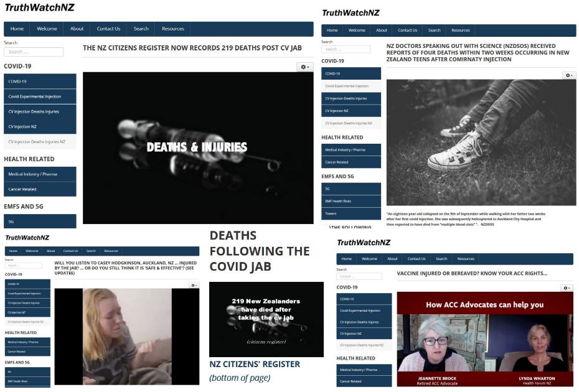Click Home in the NZDSOS article page navbar
This screenshot has width=579, height=392.
coord(332,30)
